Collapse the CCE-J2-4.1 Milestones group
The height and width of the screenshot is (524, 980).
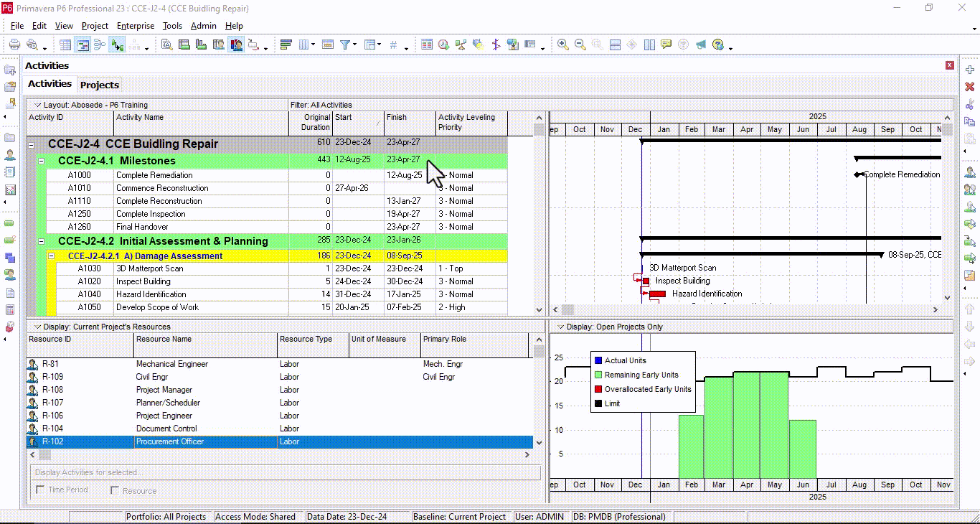pos(42,162)
